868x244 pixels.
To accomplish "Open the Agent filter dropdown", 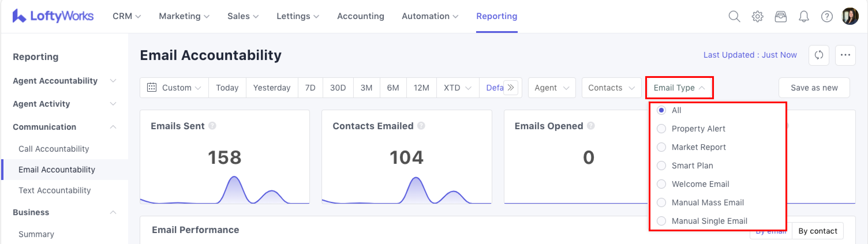I will pyautogui.click(x=552, y=88).
